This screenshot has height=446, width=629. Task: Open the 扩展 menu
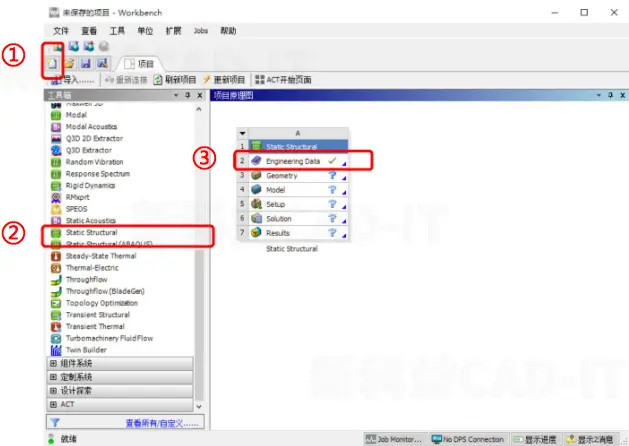pos(173,31)
